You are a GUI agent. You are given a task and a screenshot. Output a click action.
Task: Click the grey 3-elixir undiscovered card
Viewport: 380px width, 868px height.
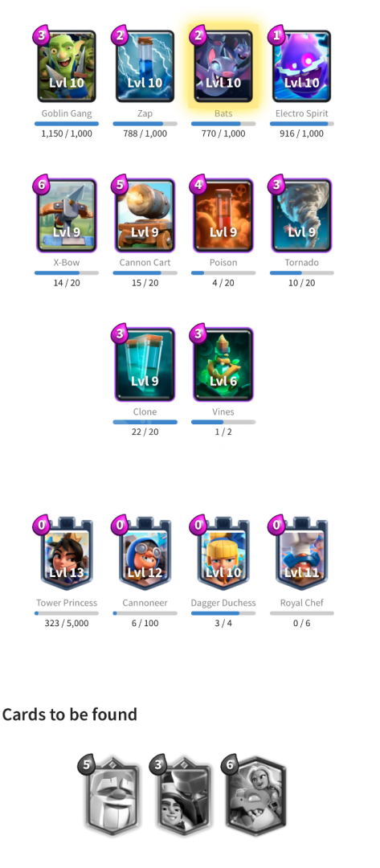click(184, 796)
